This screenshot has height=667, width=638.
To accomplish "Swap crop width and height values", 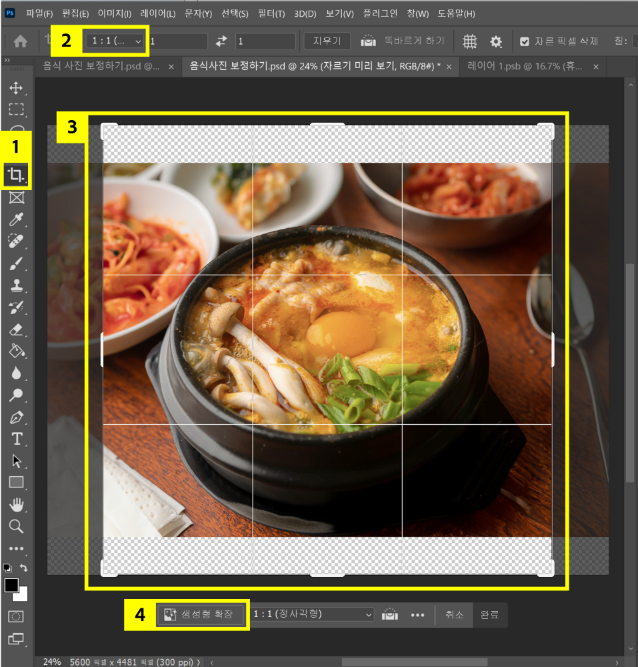I will [221, 41].
